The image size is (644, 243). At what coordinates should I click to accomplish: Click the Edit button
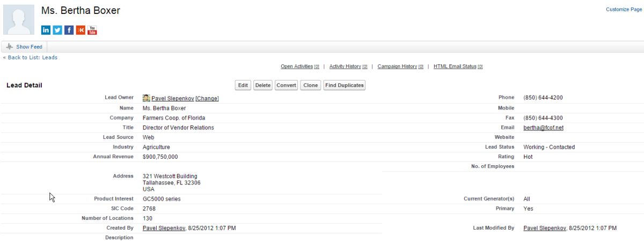(243, 85)
